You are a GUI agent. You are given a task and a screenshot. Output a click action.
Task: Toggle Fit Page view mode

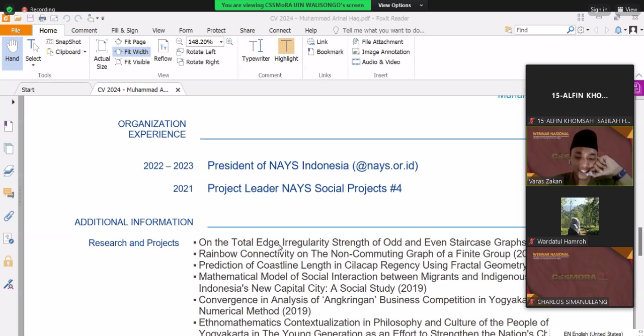coord(130,42)
